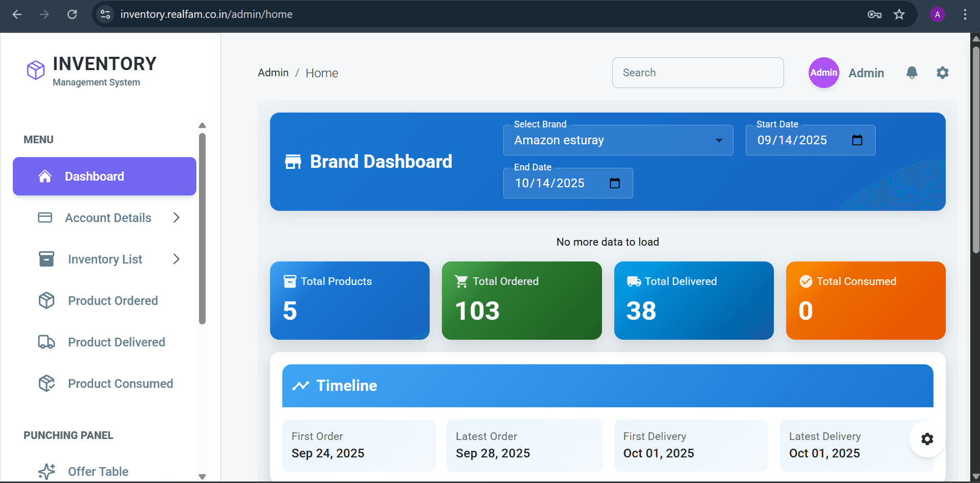This screenshot has height=483, width=980.
Task: Open the Offer Table link
Action: pyautogui.click(x=98, y=471)
